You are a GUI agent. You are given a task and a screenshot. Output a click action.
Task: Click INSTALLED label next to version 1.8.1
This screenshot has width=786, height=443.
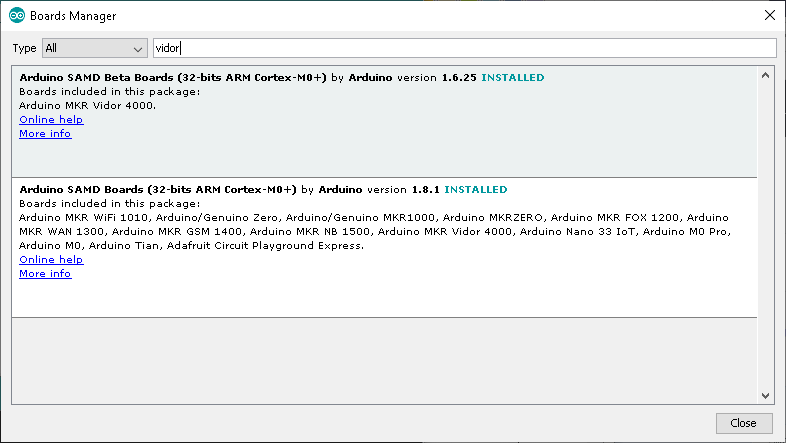(x=476, y=190)
